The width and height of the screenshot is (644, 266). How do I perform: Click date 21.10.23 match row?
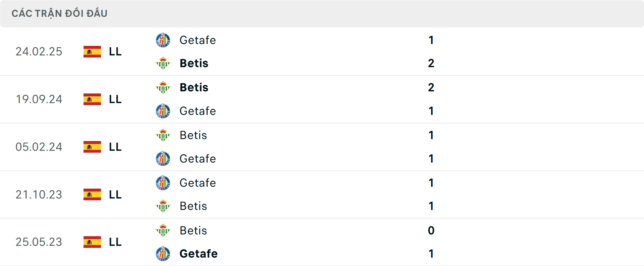(39, 194)
